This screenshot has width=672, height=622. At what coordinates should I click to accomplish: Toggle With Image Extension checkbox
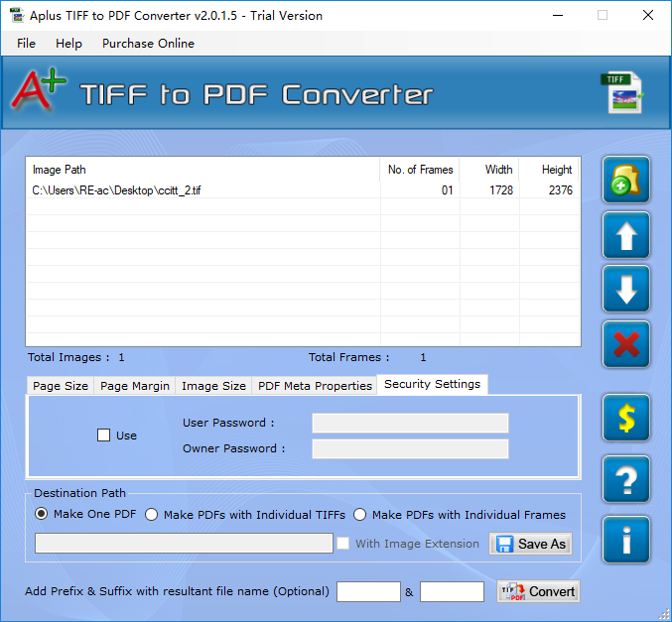342,544
